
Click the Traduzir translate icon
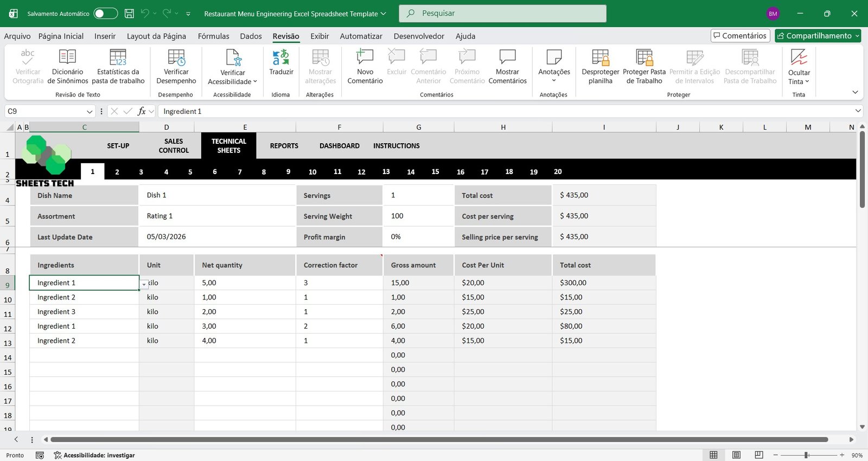pyautogui.click(x=281, y=57)
